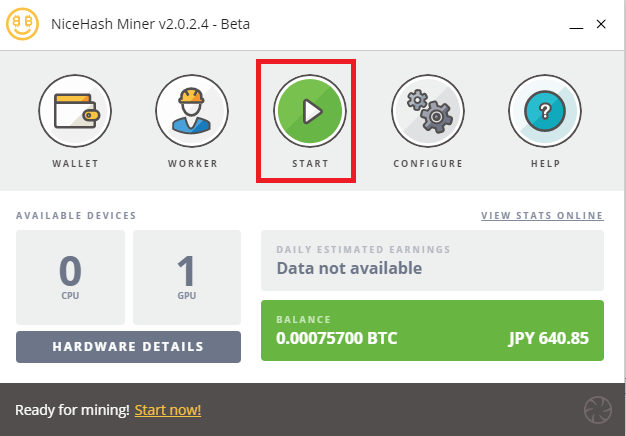Open View Stats Online link
The width and height of the screenshot is (626, 436).
[x=542, y=216]
